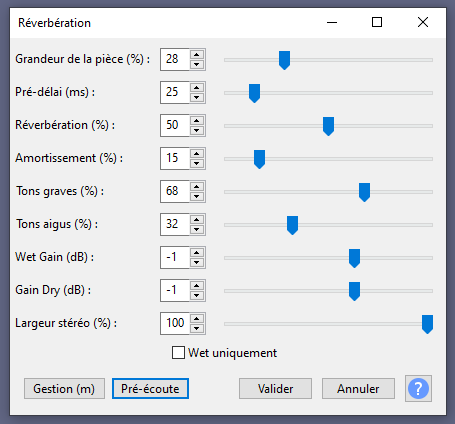This screenshot has width=455, height=424.
Task: Increase Wet Gain with the up arrow
Action: (x=197, y=253)
